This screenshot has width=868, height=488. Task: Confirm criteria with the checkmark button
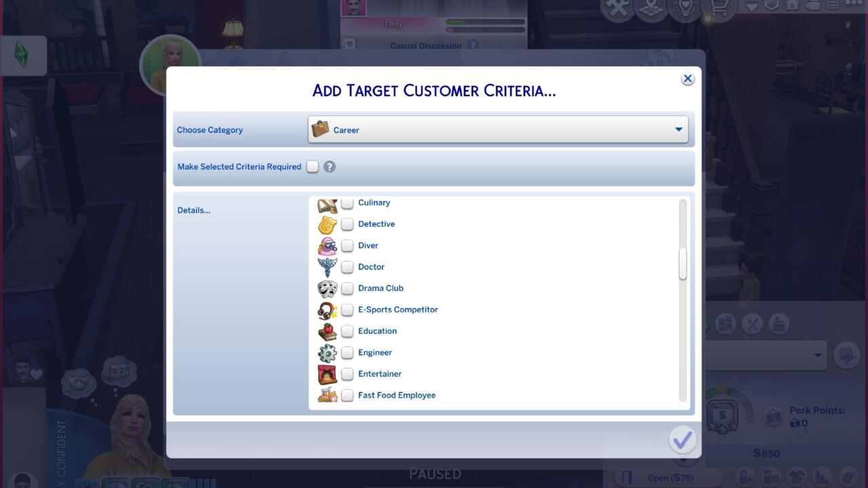tap(683, 439)
